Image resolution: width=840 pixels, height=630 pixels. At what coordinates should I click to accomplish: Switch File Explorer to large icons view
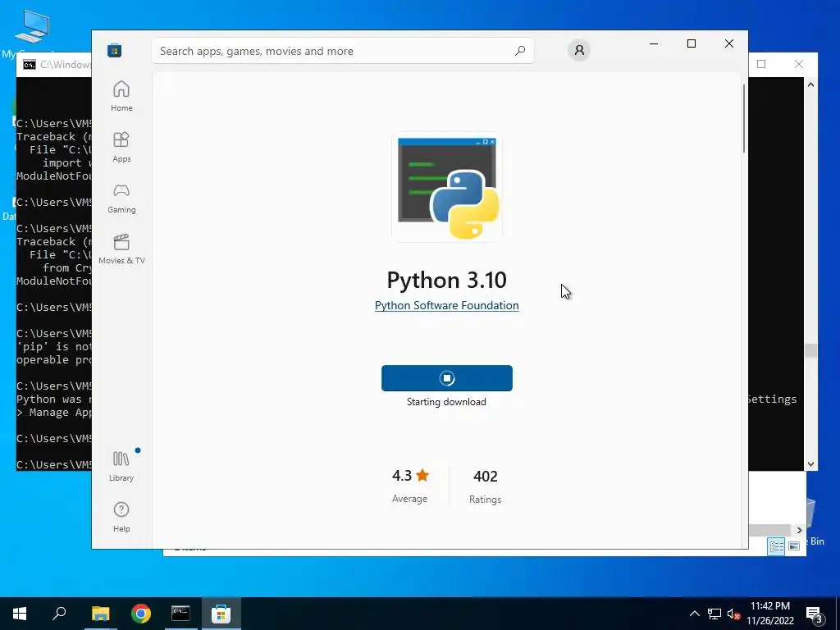pyautogui.click(x=794, y=546)
